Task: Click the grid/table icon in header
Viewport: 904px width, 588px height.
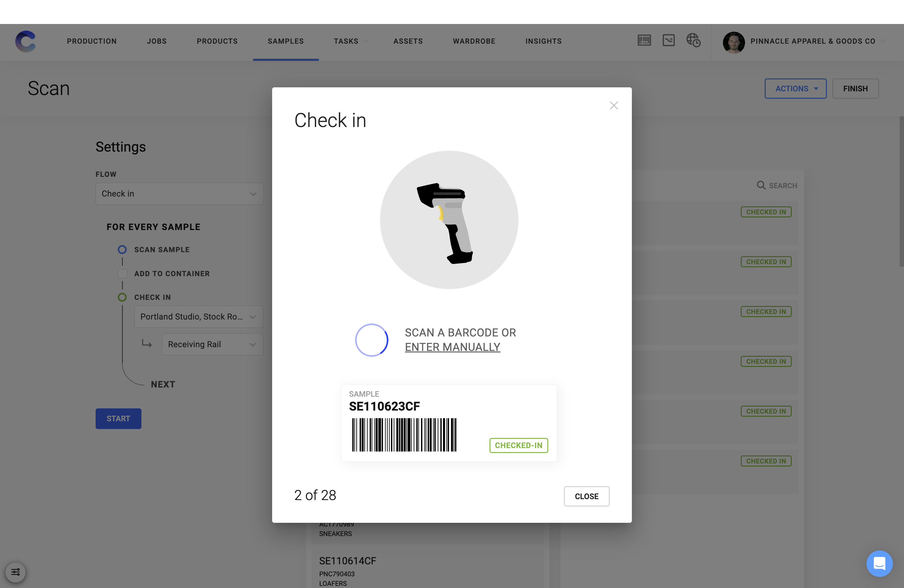Action: pos(644,41)
